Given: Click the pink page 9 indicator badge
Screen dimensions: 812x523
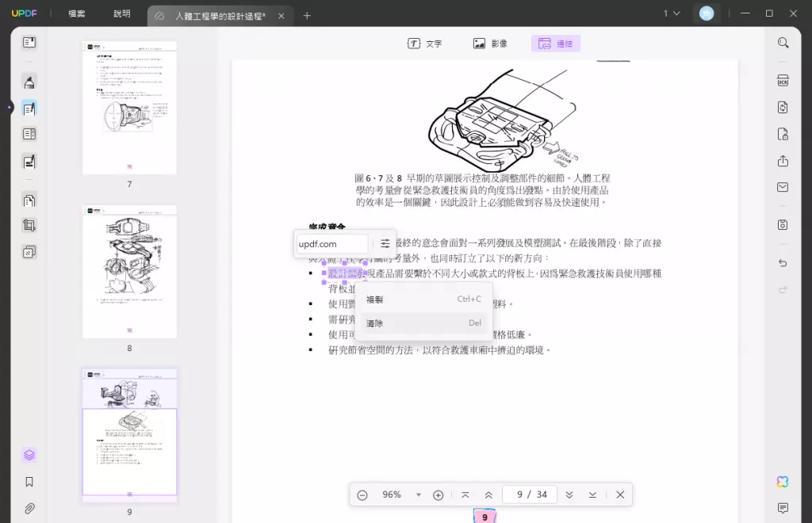Looking at the screenshot, I should click(485, 517).
